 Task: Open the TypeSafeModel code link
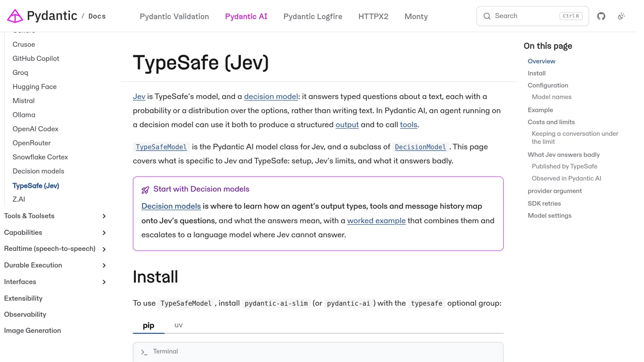point(162,147)
